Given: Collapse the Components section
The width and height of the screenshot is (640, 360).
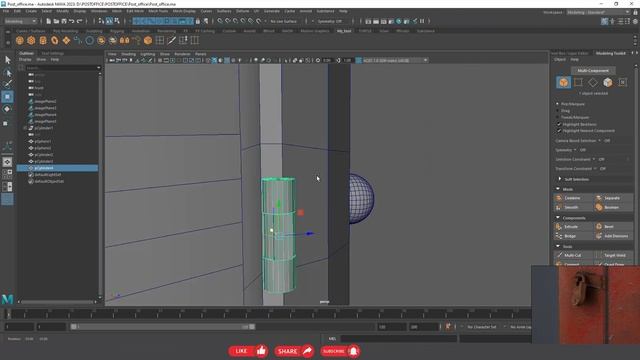Looking at the screenshot, I should click(x=558, y=218).
